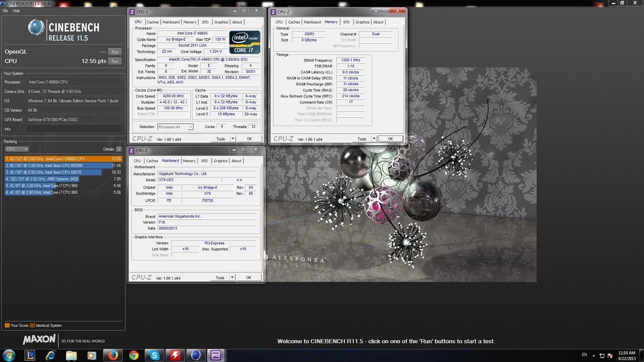
Task: Switch to Caches tab in CPU window
Action: (x=153, y=22)
